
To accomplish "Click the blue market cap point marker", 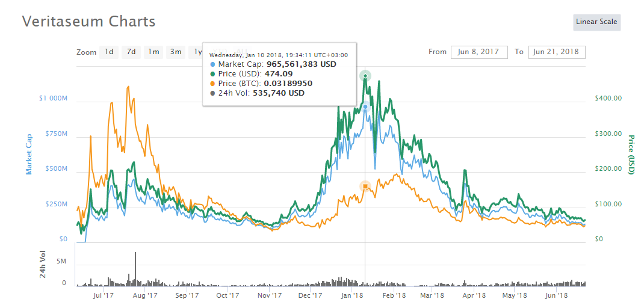I will (365, 106).
